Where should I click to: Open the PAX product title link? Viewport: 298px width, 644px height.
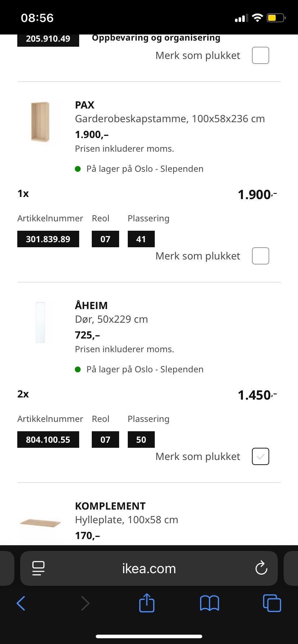coord(85,105)
